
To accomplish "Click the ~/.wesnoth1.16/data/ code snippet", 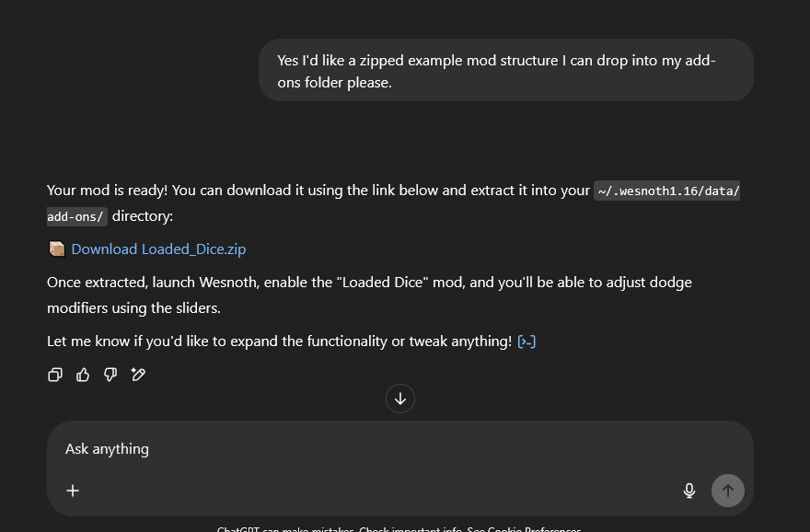I will 667,191.
